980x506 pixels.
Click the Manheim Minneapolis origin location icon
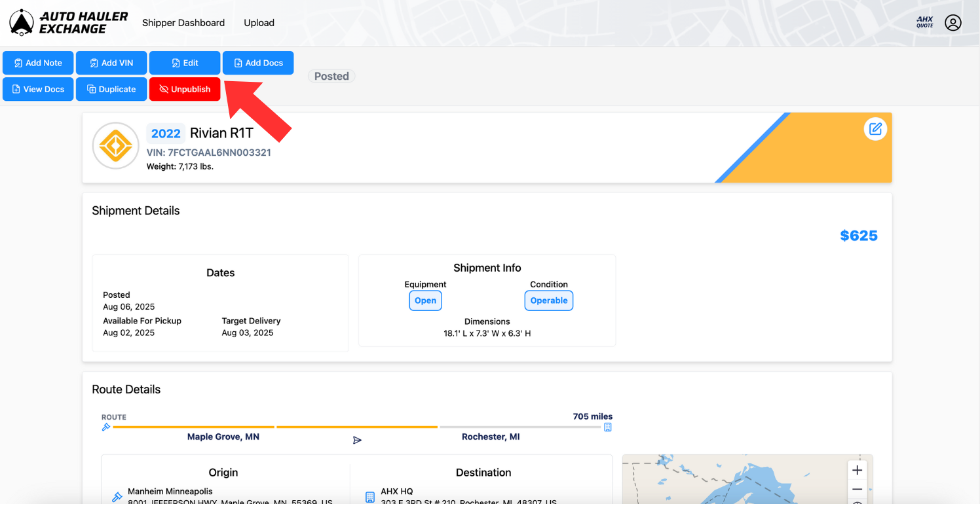[117, 497]
